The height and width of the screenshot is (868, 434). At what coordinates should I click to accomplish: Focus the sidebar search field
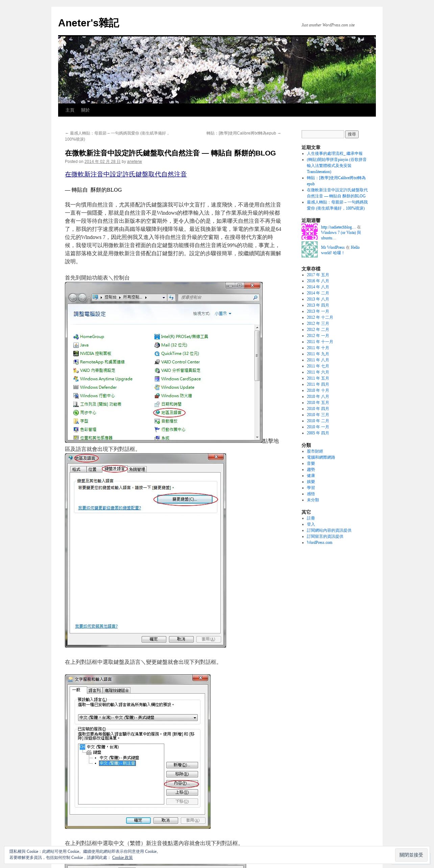point(322,134)
